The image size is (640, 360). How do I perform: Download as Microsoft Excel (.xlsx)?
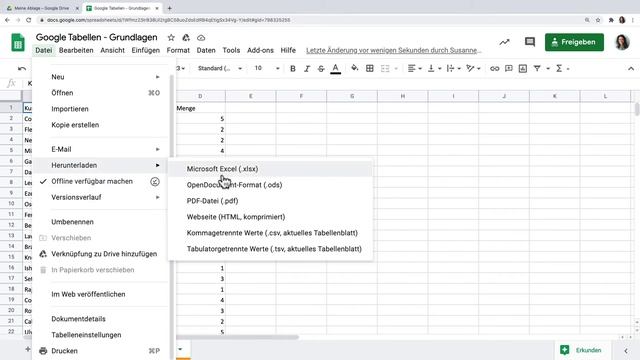point(270,169)
